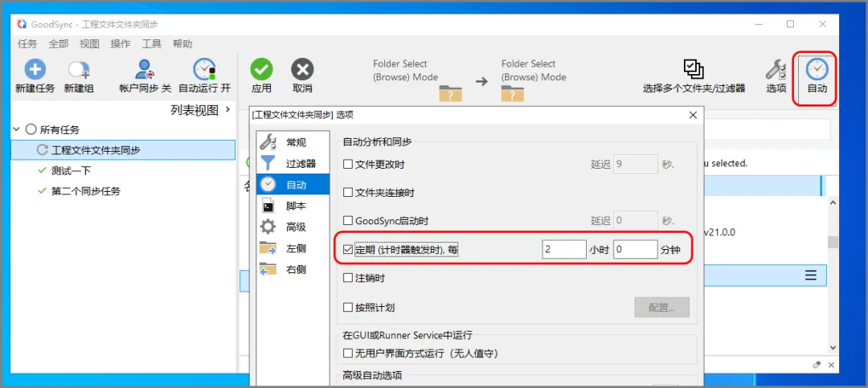Enable 按照计划 checkbox
Screen dimensions: 868x388
[x=348, y=307]
